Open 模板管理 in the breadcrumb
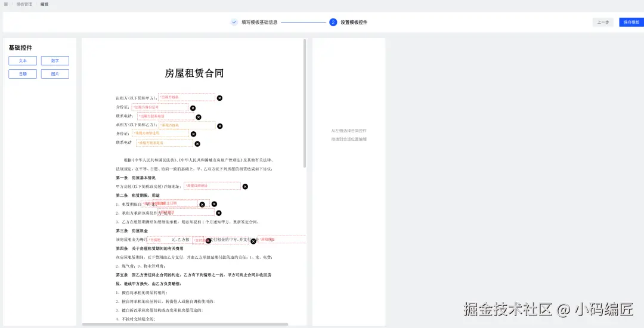This screenshot has width=644, height=328. (24, 4)
